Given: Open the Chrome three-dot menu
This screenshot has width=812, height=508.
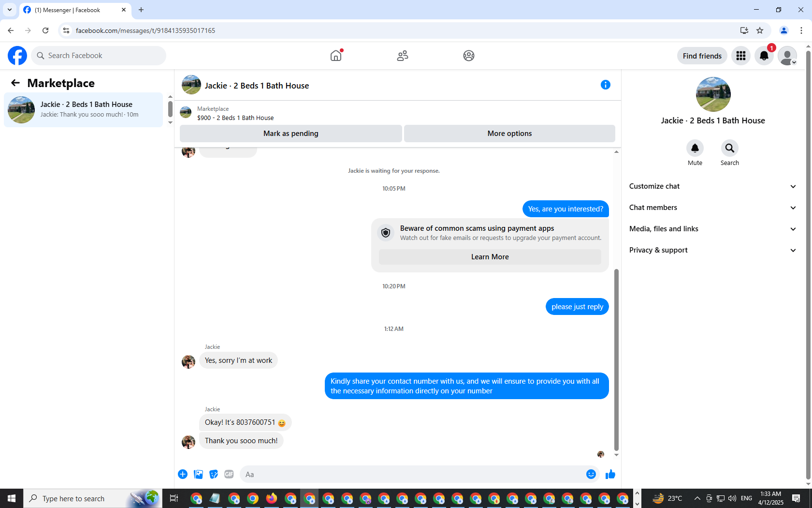Looking at the screenshot, I should click(x=801, y=30).
